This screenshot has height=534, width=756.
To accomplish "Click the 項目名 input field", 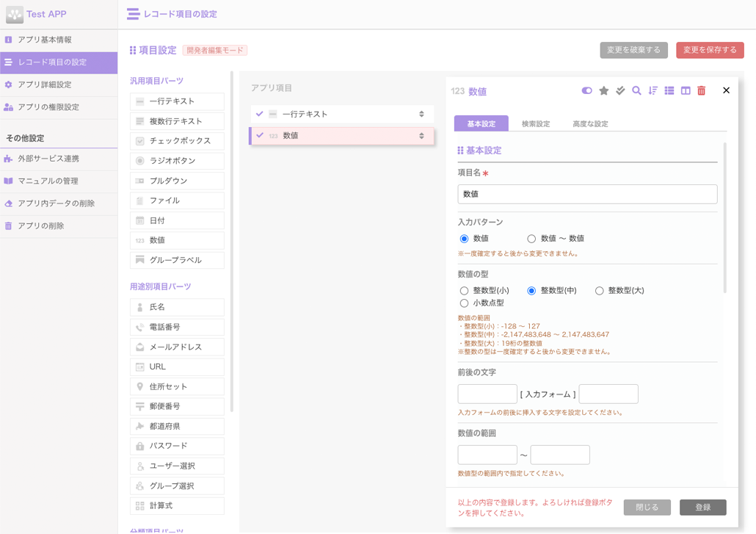I will (x=587, y=194).
